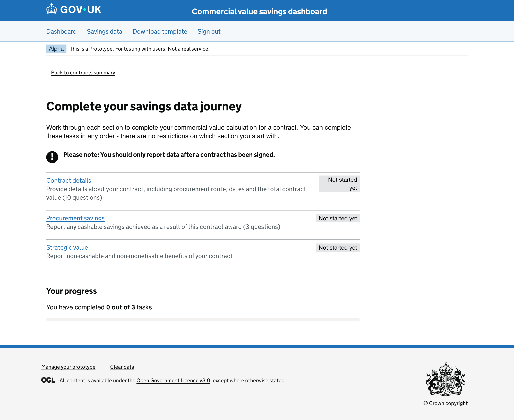Click the tasks progress bar
The image size is (514, 420).
click(203, 320)
